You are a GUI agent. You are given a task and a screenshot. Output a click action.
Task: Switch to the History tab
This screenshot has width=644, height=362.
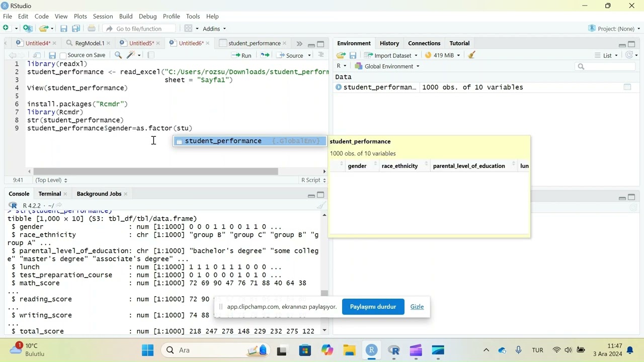389,43
